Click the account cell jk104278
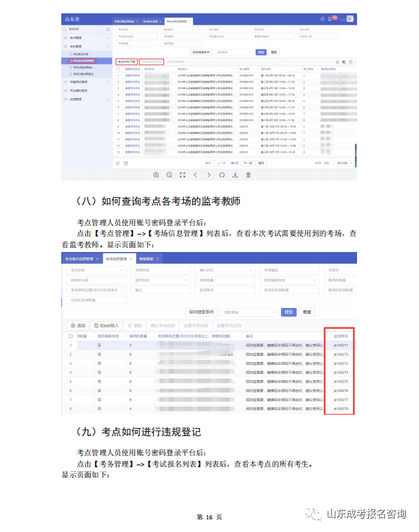The image size is (419, 532). pos(340,409)
